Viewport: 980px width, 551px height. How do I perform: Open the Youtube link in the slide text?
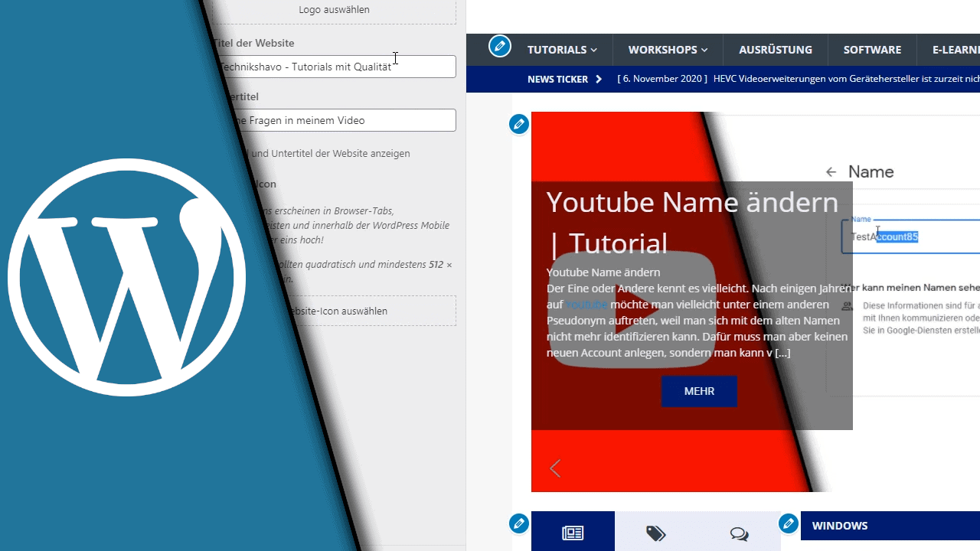pos(586,304)
